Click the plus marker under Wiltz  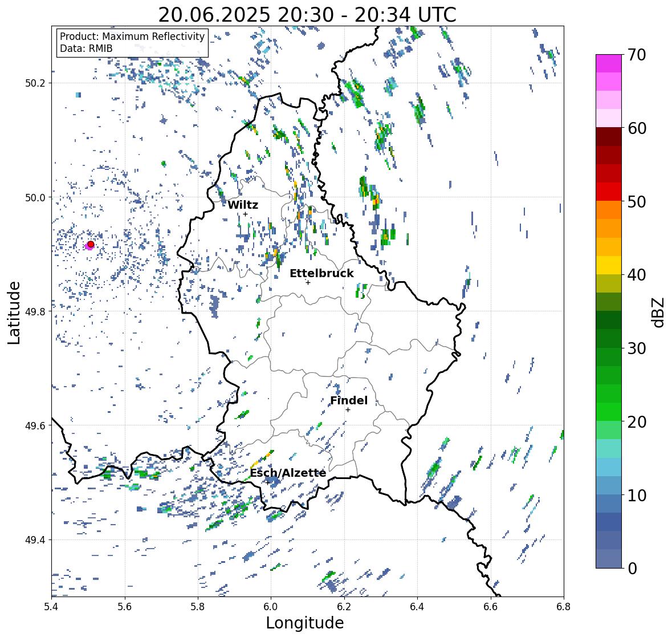click(x=245, y=214)
